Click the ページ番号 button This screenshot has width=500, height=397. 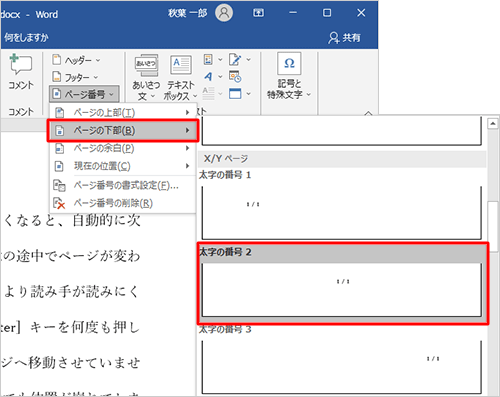click(84, 94)
